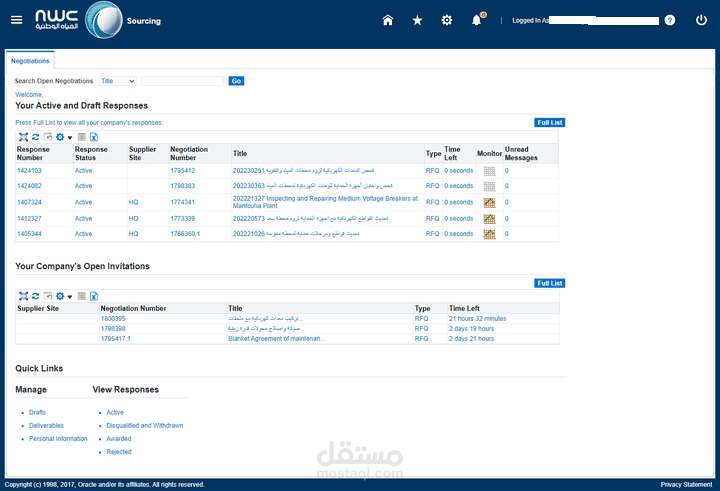Go to Home via house icon
This screenshot has height=491, width=720.
coord(388,20)
